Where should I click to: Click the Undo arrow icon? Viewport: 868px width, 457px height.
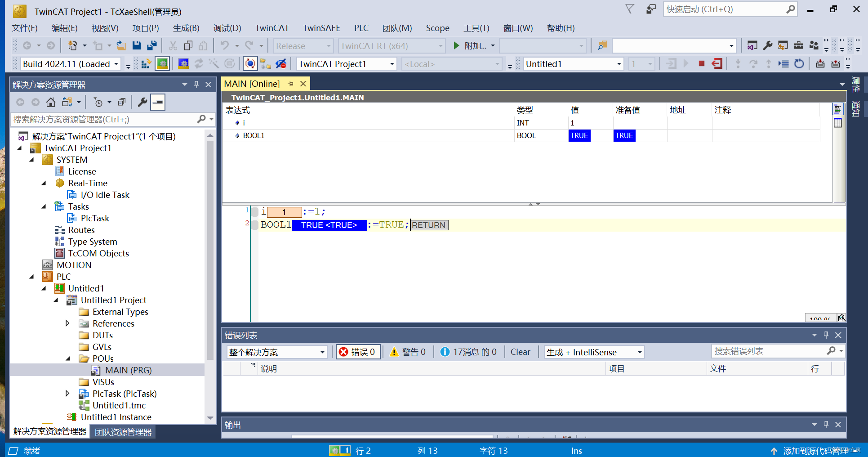tap(225, 45)
